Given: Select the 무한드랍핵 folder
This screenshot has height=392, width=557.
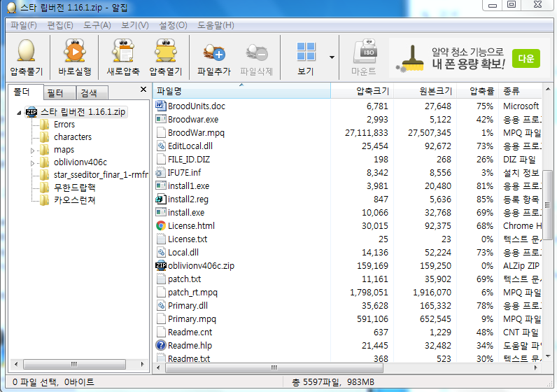Looking at the screenshot, I should [75, 188].
